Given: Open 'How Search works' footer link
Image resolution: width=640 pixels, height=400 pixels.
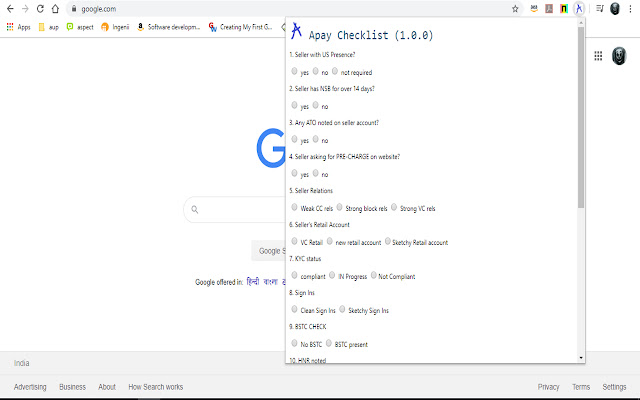Looking at the screenshot, I should (x=156, y=387).
